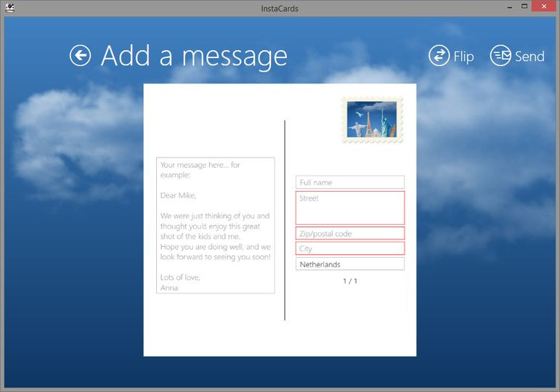Focus the Street address field
Screen dimensions: 560x392
(x=350, y=208)
